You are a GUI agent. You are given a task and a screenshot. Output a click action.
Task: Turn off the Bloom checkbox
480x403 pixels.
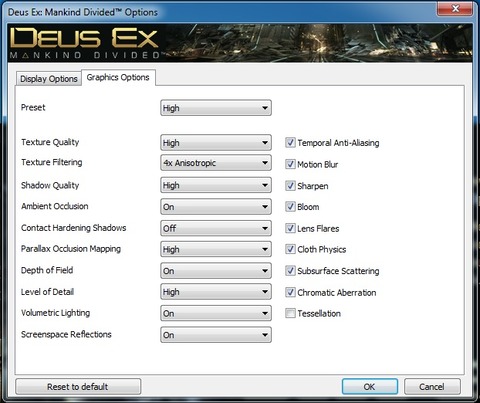click(x=290, y=207)
